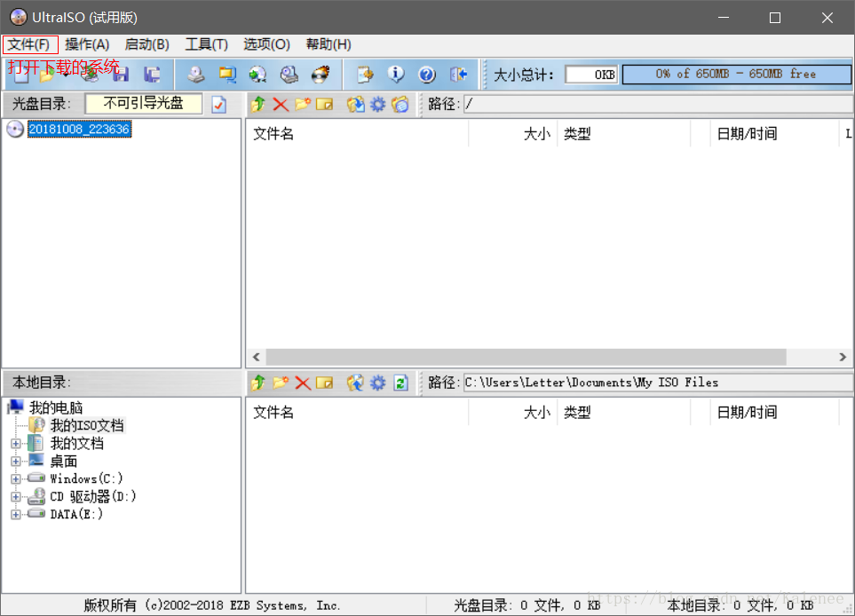Click the 不可引导光盘 boot status field
855x616 pixels.
coord(144,104)
